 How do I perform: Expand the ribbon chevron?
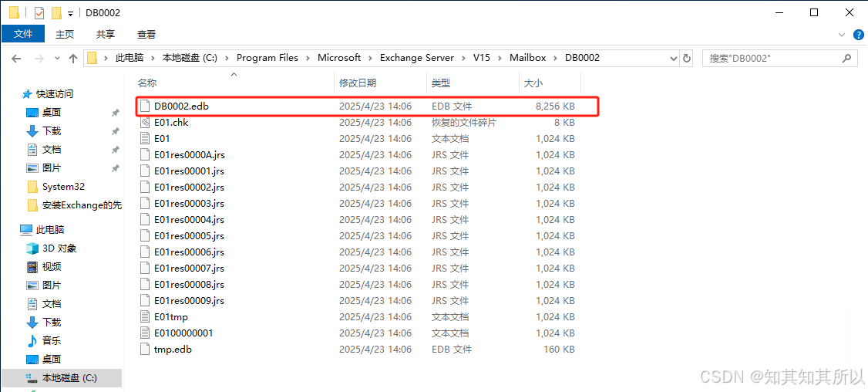(843, 35)
